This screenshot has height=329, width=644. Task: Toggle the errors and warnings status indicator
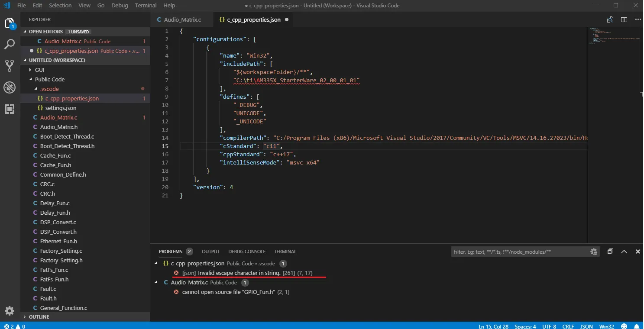[x=14, y=326]
